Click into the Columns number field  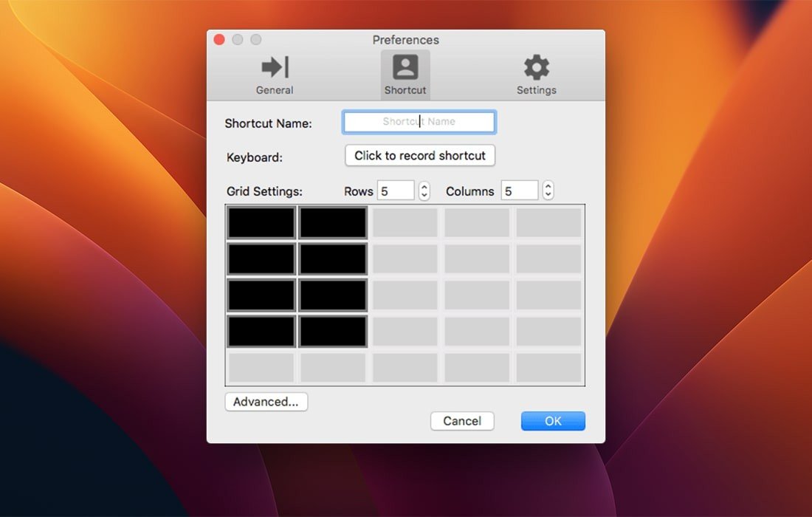[x=520, y=191]
